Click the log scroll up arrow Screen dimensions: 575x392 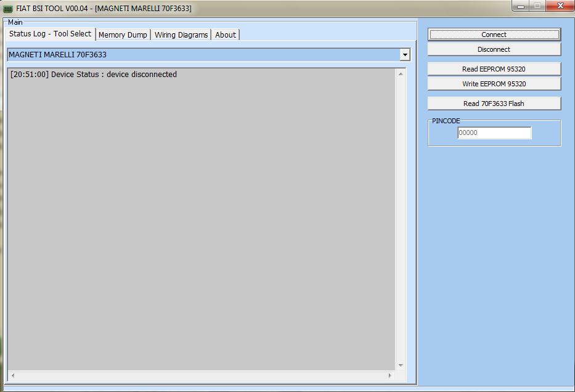pos(401,74)
